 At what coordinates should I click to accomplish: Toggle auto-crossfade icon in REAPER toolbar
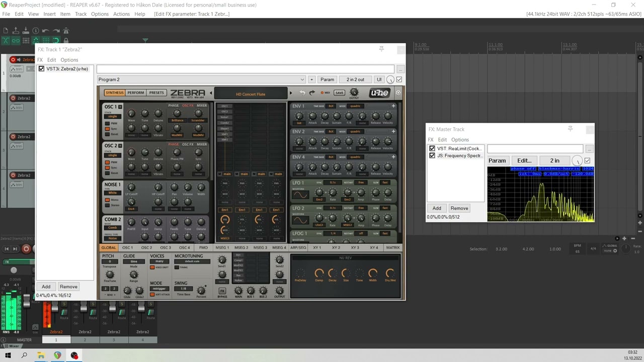point(6,41)
